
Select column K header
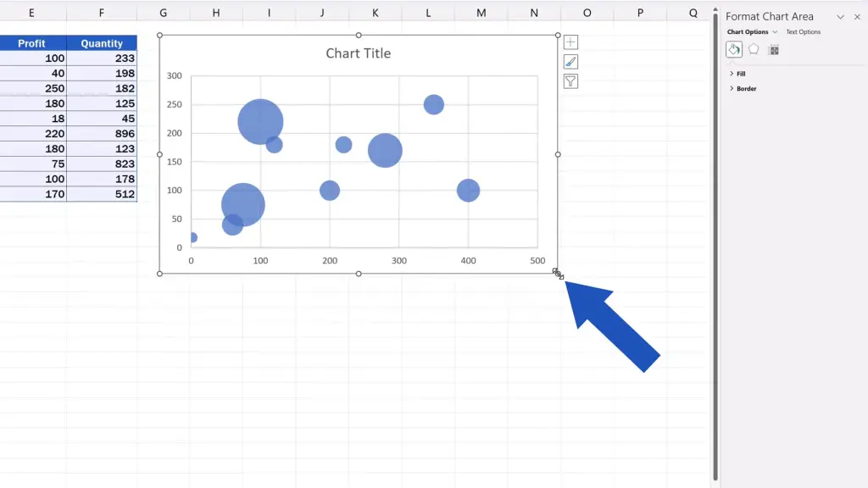point(376,13)
